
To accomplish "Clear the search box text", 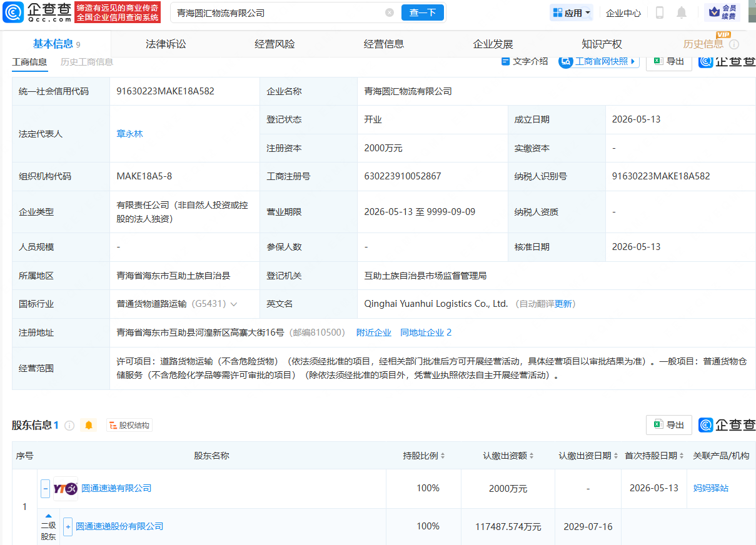I will (x=390, y=12).
